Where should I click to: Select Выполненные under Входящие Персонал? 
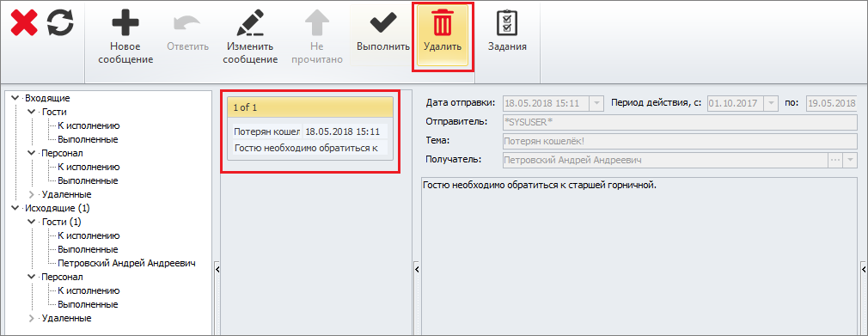[88, 180]
